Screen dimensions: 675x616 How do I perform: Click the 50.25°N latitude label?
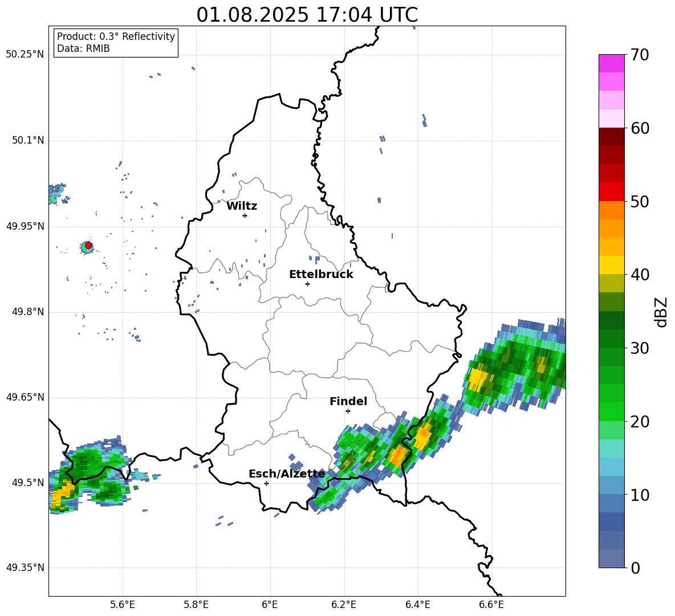click(x=25, y=55)
